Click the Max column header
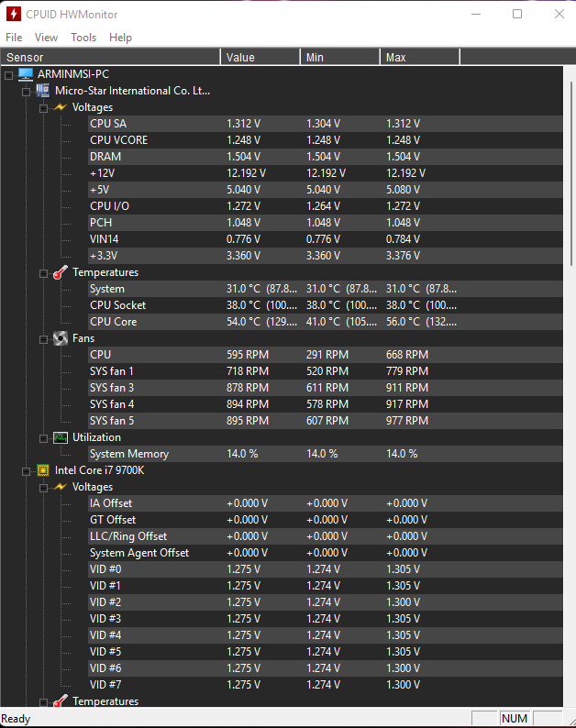The image size is (576, 728). [420, 57]
